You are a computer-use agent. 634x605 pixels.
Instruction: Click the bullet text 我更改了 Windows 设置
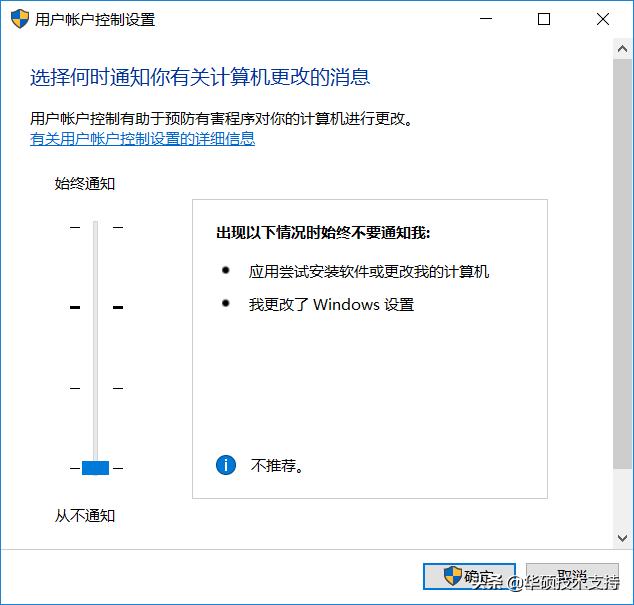pos(331,305)
